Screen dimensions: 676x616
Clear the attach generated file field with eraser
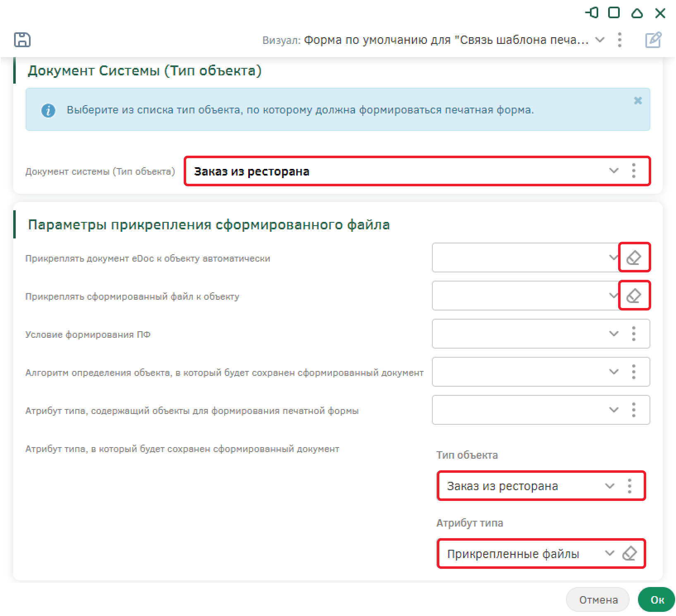click(634, 296)
